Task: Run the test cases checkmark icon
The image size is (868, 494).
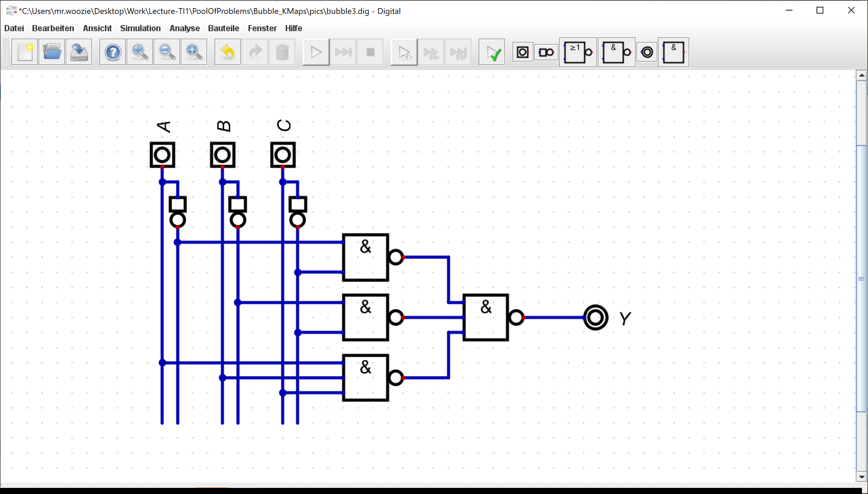Action: point(492,52)
